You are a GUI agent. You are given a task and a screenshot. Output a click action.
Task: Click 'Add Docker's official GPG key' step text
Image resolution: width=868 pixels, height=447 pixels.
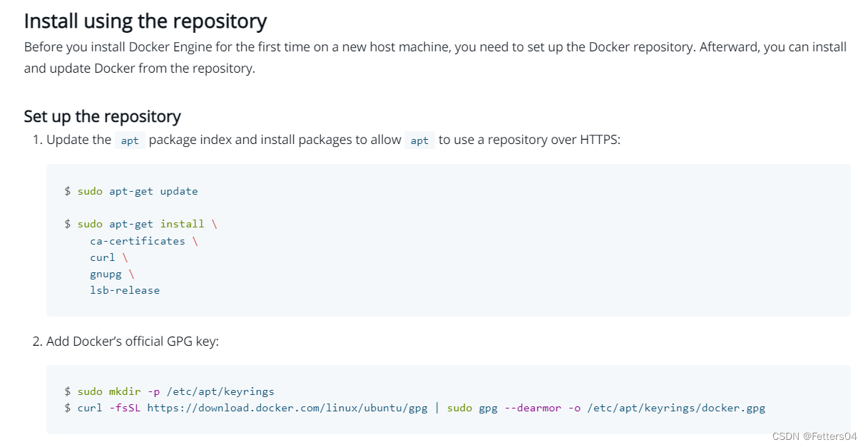[133, 341]
